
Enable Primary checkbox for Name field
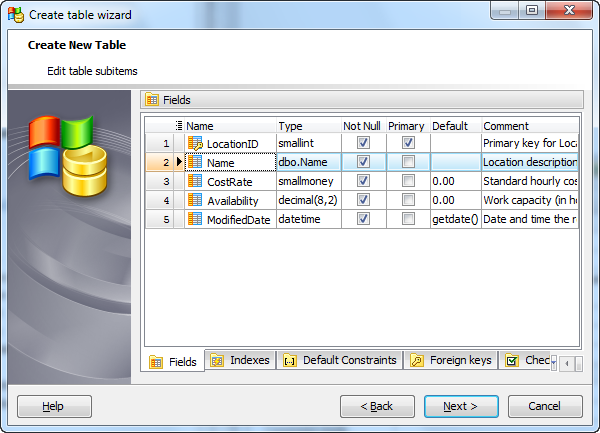pos(408,163)
